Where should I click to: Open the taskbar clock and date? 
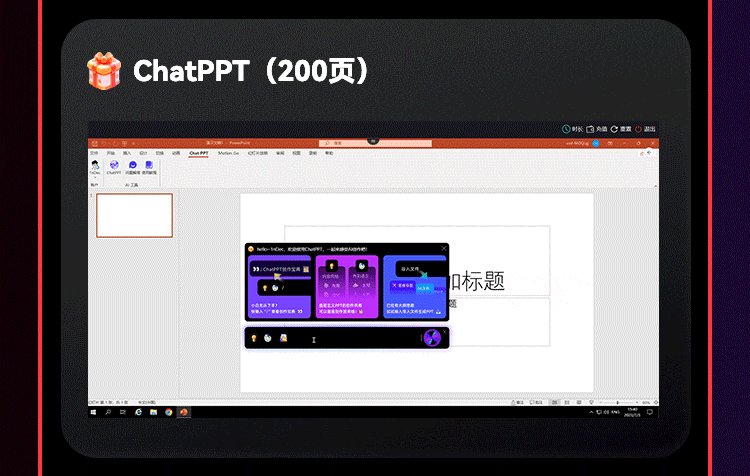point(632,412)
